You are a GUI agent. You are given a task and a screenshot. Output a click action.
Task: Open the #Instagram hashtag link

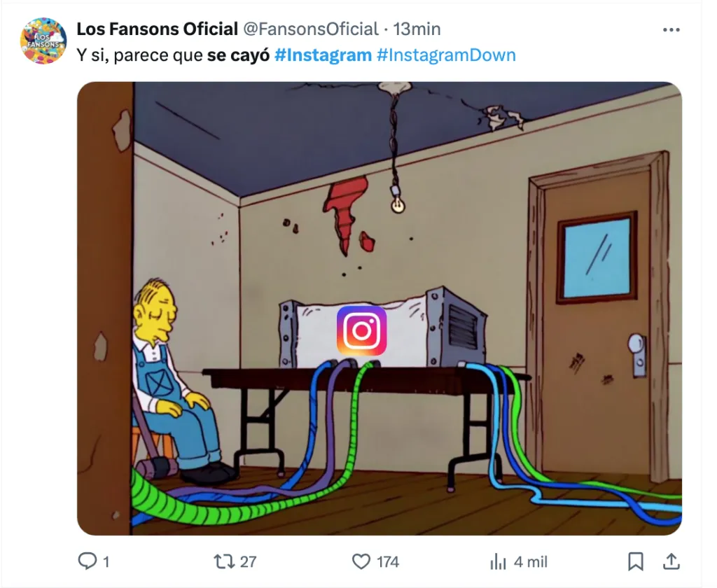[x=323, y=55]
